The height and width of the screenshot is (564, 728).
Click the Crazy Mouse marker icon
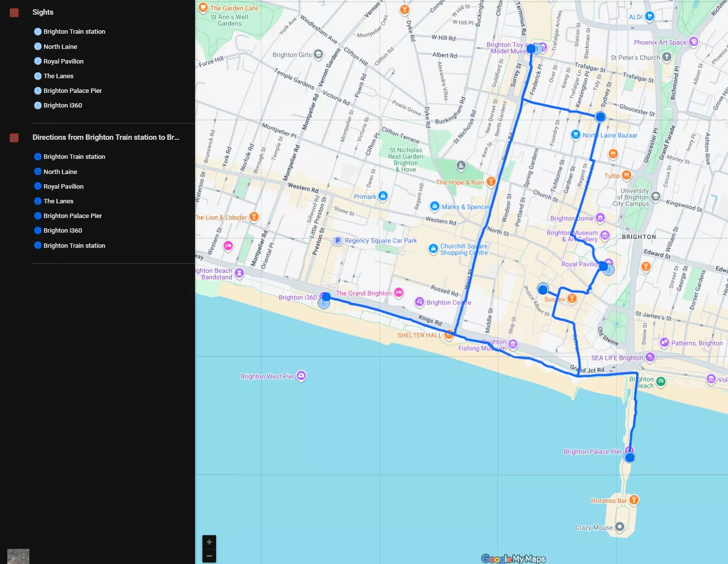pyautogui.click(x=619, y=526)
